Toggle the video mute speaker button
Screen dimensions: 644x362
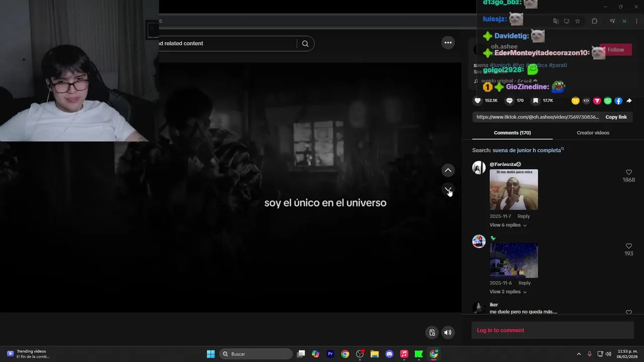point(447,332)
